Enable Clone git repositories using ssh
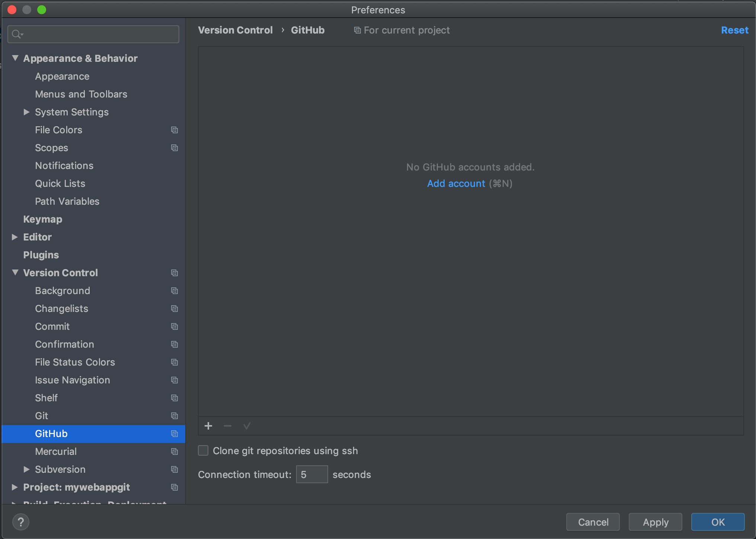756x539 pixels. pos(203,450)
